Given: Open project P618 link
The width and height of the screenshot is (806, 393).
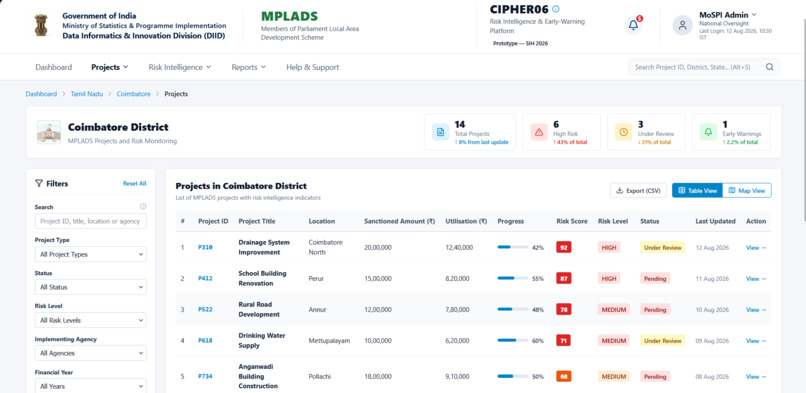Looking at the screenshot, I should [x=205, y=341].
